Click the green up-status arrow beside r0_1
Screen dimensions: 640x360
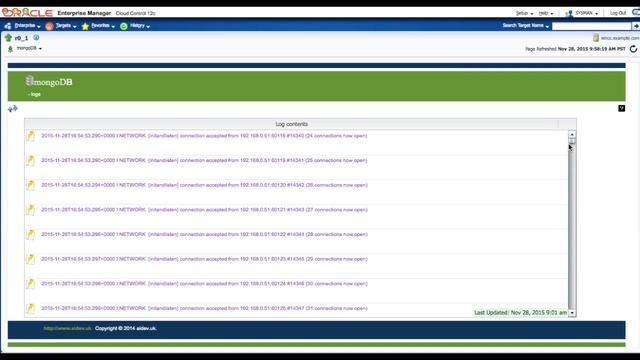(8, 38)
